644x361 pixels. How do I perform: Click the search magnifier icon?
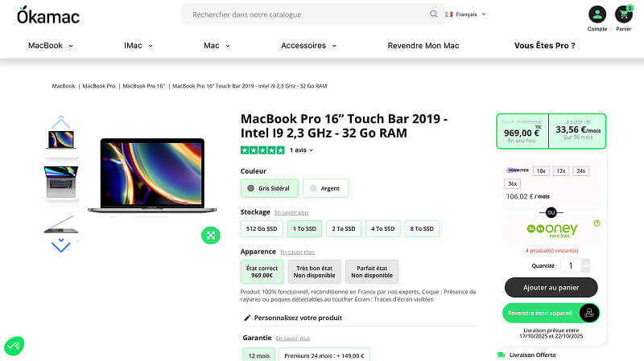click(x=434, y=14)
